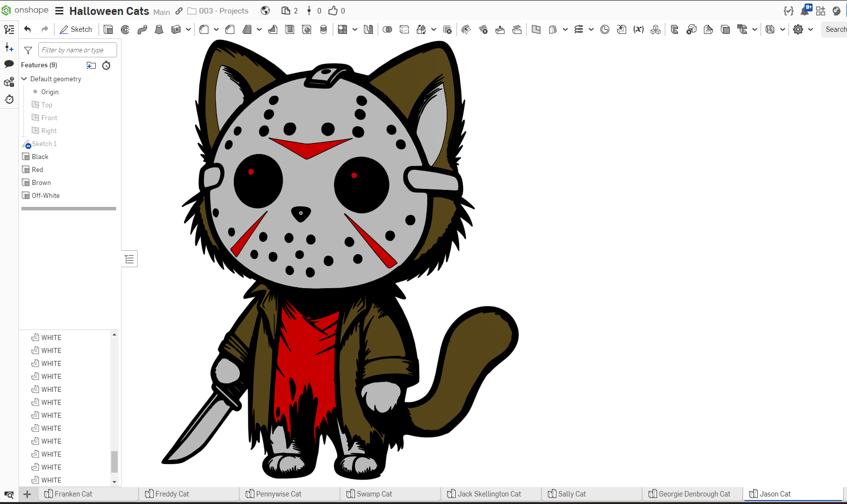
Task: Click the thumbs-up like icon
Action: (333, 10)
